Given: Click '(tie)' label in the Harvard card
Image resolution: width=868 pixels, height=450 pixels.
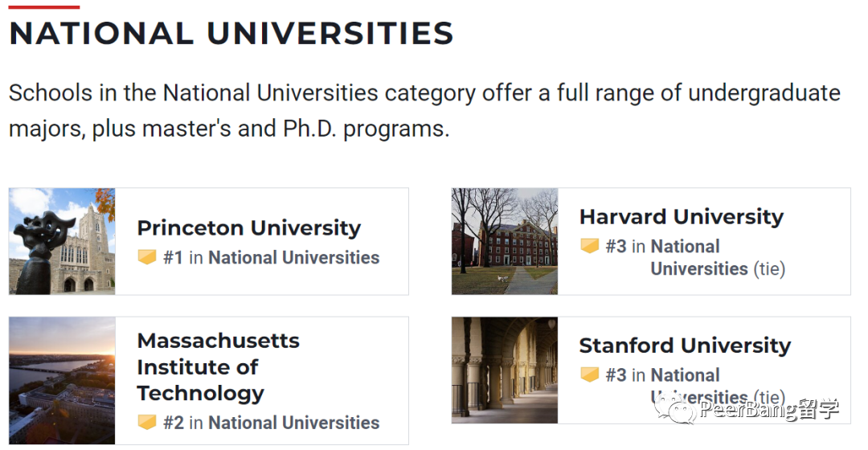Looking at the screenshot, I should [x=769, y=268].
